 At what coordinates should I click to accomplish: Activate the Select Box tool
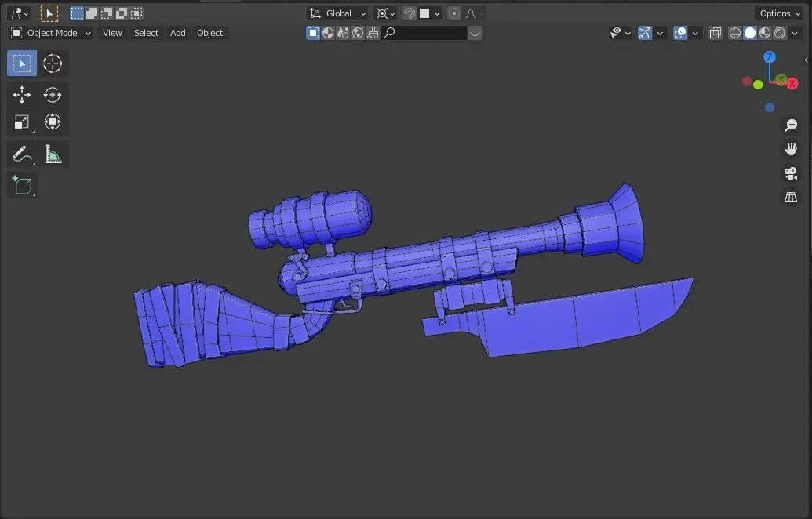point(22,64)
